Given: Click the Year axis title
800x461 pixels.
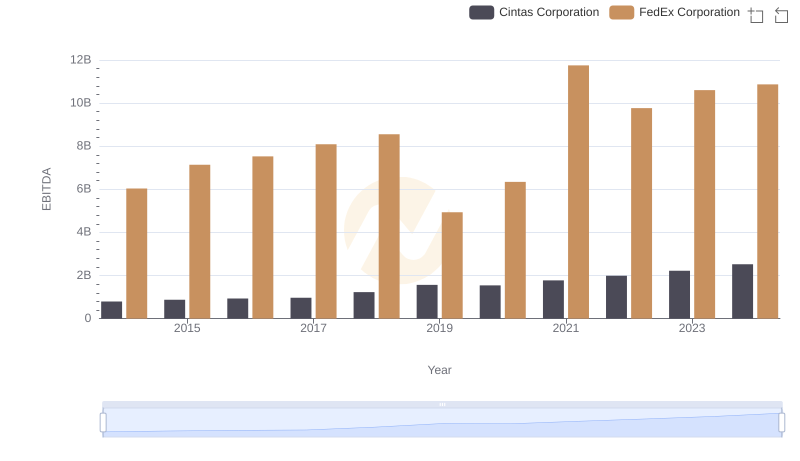Looking at the screenshot, I should (x=439, y=370).
